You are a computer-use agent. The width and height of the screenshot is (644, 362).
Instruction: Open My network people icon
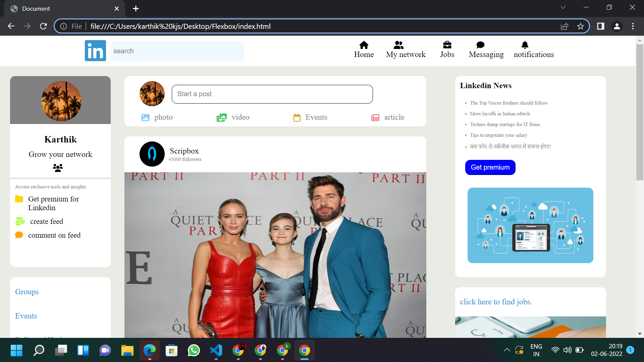click(398, 45)
